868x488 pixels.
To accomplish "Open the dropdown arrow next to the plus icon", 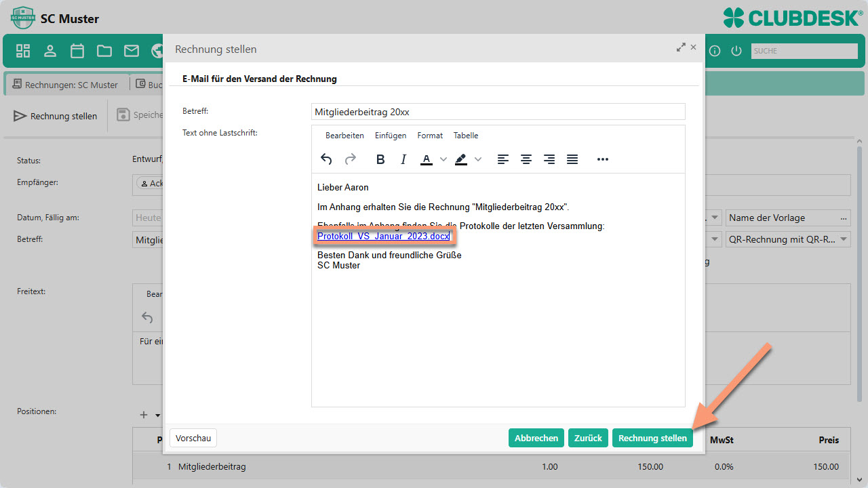I will [x=158, y=415].
